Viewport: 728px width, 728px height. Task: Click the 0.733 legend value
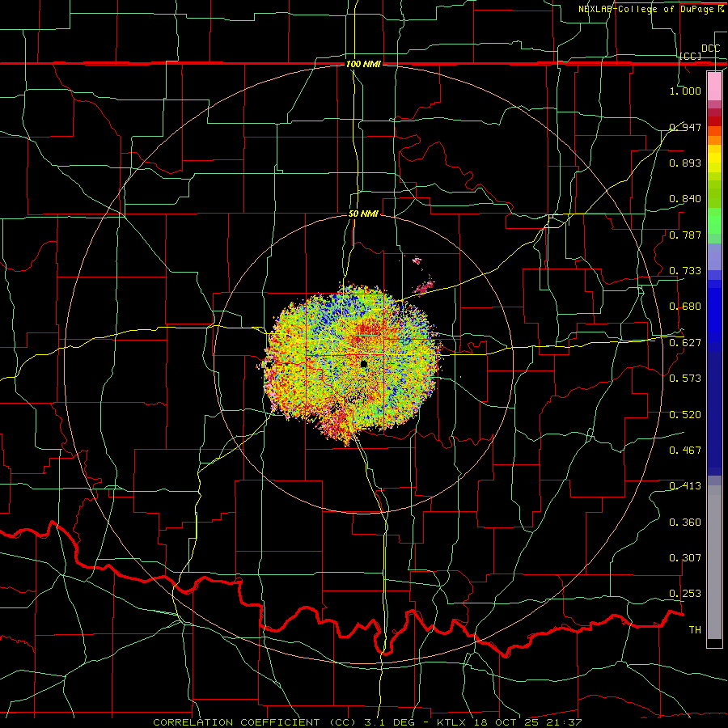685,271
